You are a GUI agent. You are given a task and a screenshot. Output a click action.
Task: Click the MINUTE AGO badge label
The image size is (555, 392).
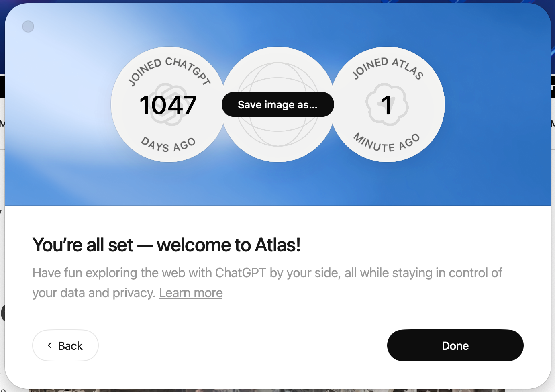386,143
